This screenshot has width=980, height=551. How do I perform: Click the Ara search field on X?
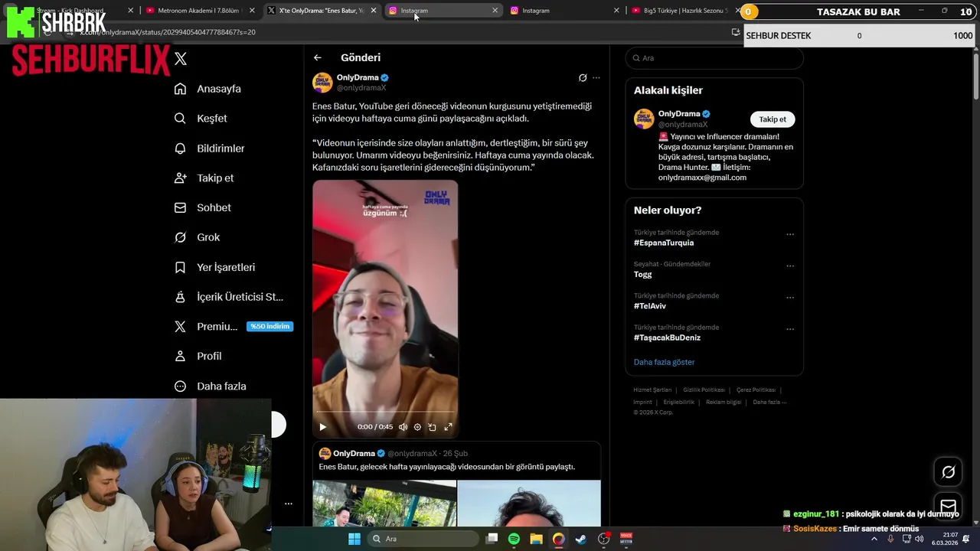(x=714, y=58)
